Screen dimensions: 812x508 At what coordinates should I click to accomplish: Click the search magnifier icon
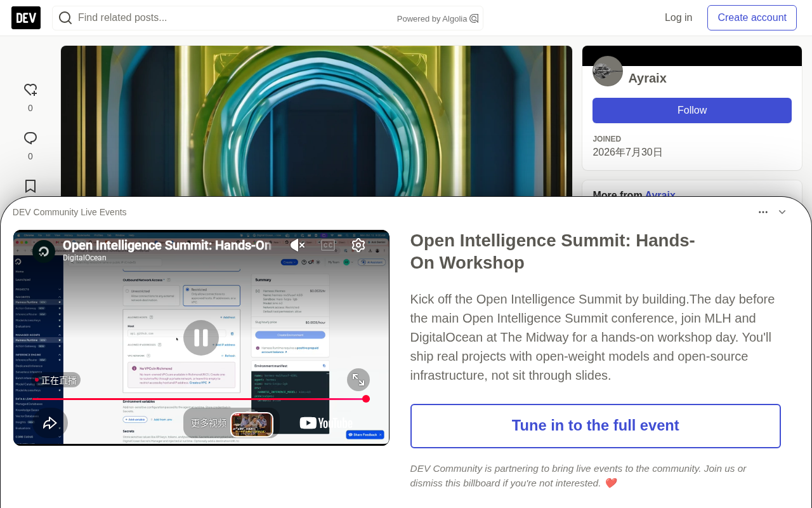65,18
